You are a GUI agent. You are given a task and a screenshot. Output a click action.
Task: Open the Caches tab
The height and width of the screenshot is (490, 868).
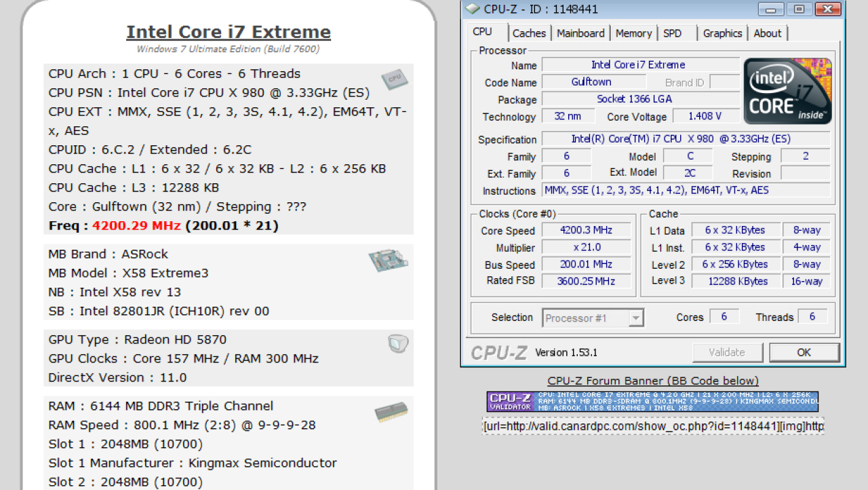click(x=529, y=33)
